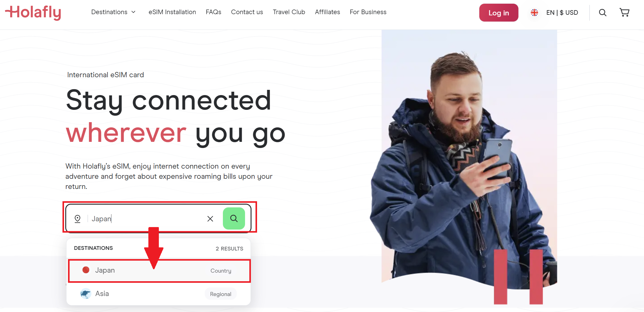
Task: Click the UK flag language icon
Action: pos(534,13)
